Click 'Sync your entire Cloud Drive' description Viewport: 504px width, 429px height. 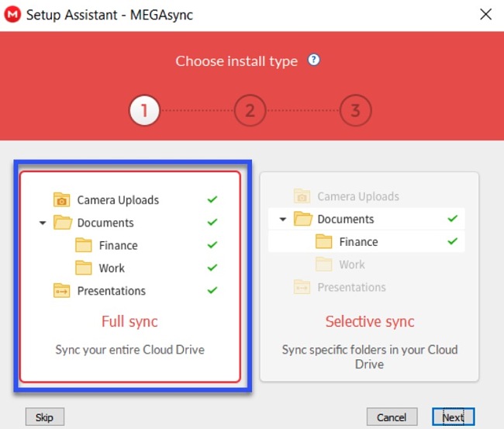point(129,350)
